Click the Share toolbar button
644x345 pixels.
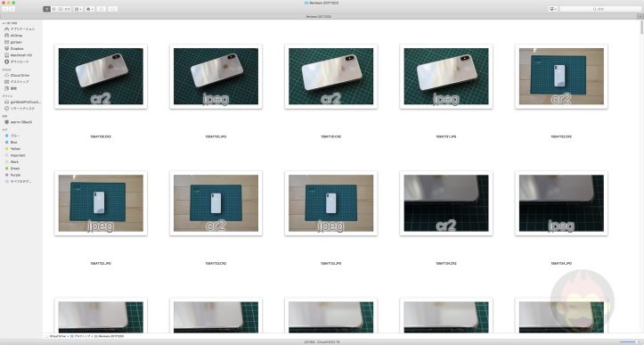(102, 9)
